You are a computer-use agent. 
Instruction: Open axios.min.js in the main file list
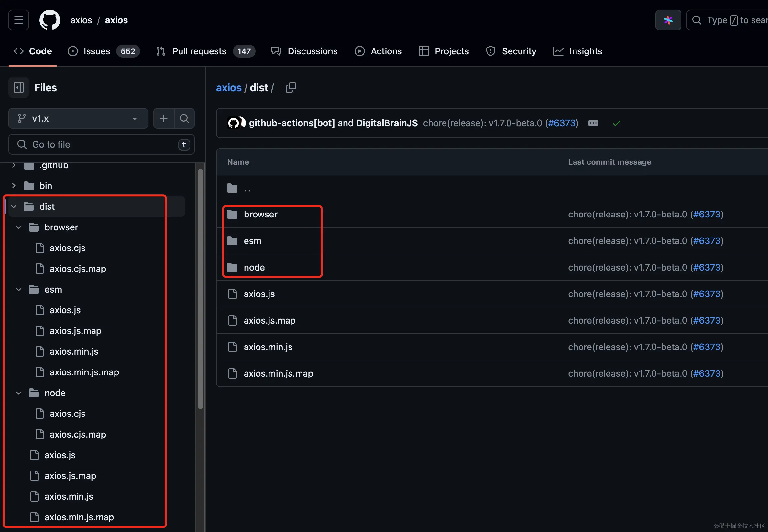coord(268,347)
